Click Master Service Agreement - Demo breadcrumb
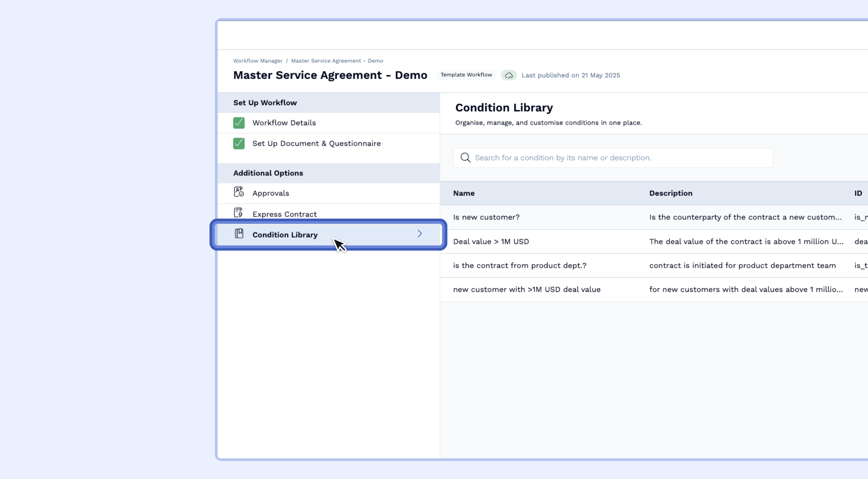The image size is (868, 479). click(337, 61)
